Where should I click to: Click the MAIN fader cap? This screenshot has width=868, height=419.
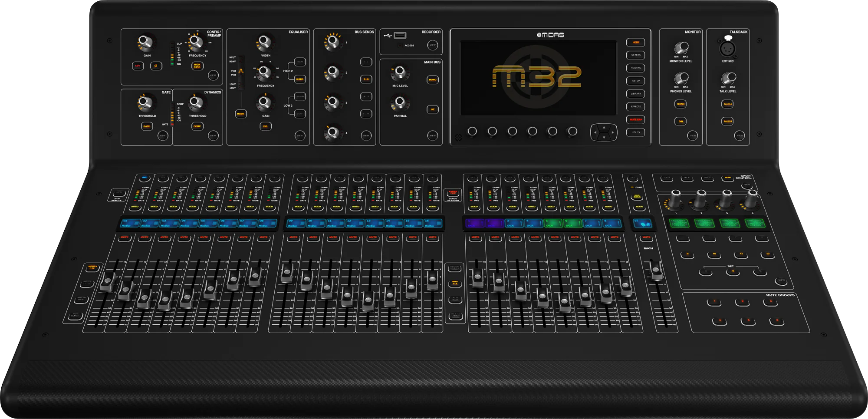[x=655, y=270]
